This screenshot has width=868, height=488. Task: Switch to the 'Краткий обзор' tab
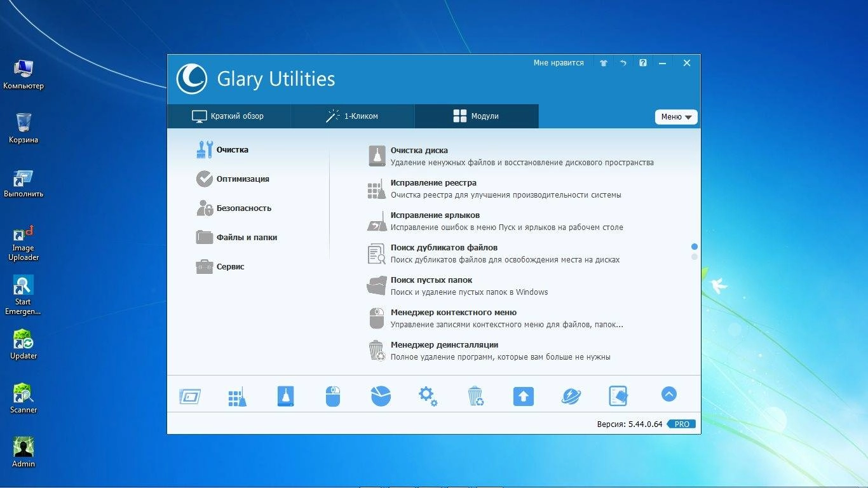click(229, 116)
